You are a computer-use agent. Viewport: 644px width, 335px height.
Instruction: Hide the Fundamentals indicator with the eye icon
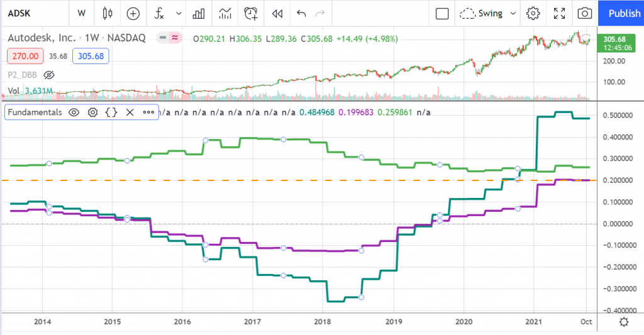point(74,113)
